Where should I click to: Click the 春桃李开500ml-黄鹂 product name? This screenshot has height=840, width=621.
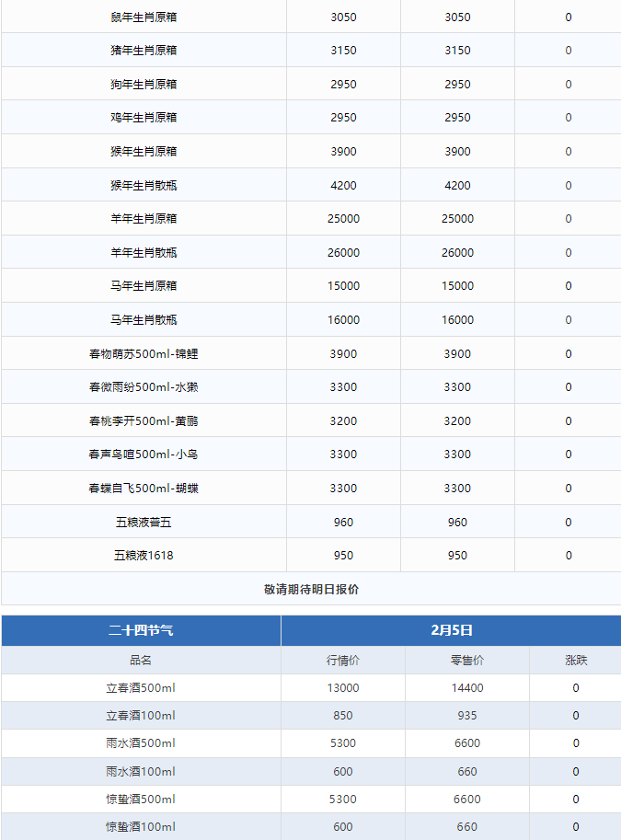pos(144,421)
